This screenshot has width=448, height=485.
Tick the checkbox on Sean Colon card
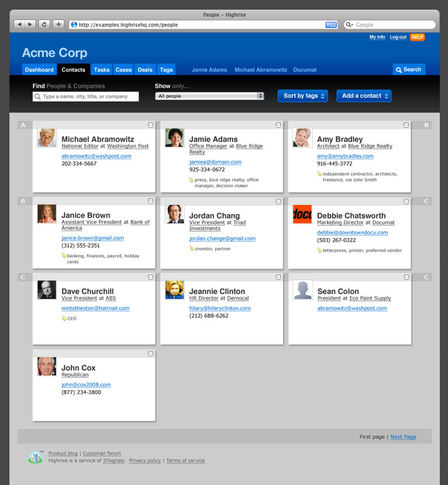pos(406,277)
